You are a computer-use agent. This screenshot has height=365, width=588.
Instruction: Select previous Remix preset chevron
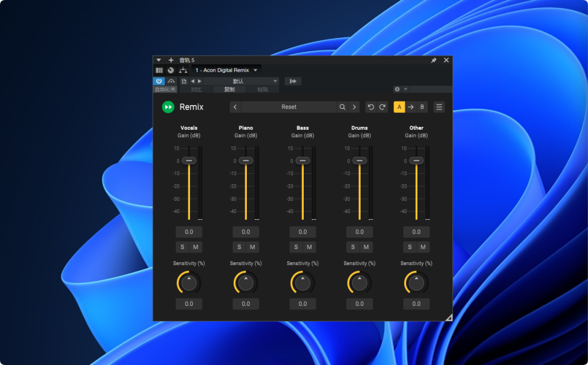pos(235,107)
